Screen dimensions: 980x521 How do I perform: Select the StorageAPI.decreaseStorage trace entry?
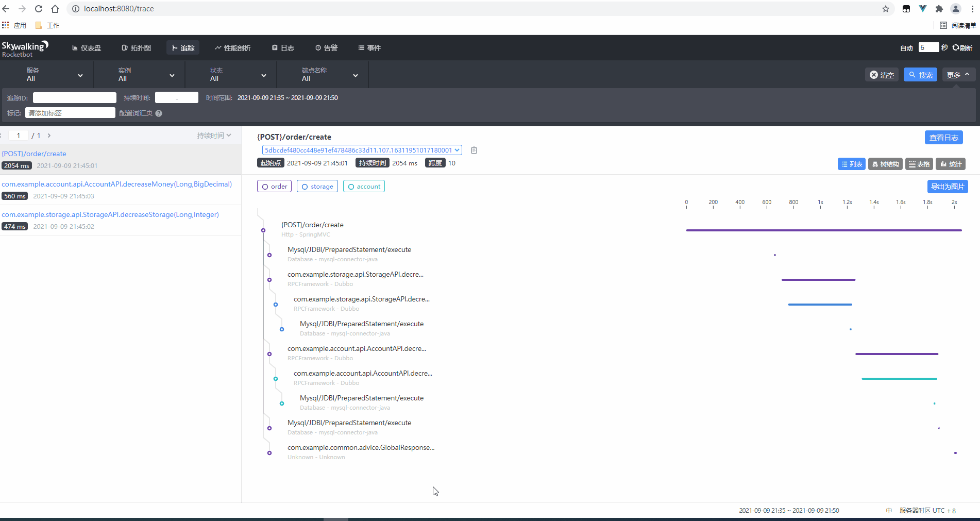[121, 220]
